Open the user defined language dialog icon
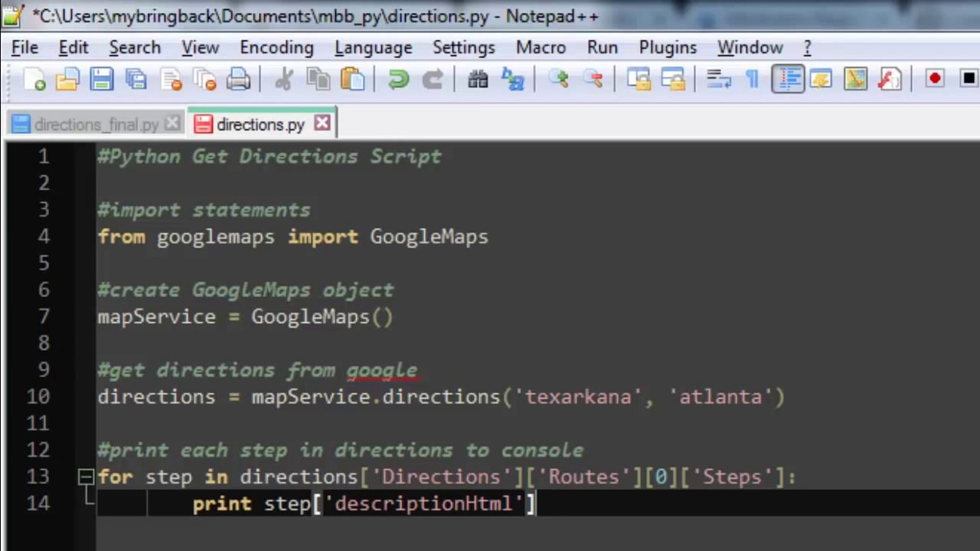This screenshot has height=551, width=980. click(x=822, y=79)
